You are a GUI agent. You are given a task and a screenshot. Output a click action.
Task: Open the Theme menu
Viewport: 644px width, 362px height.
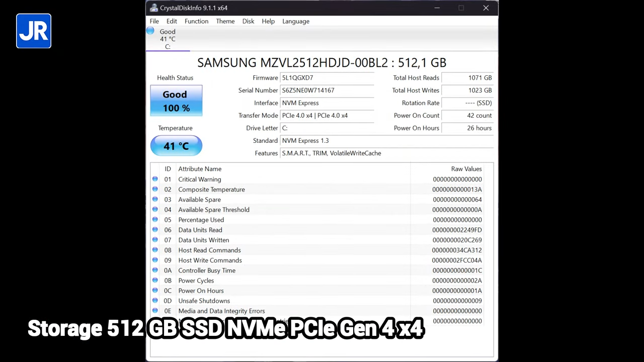click(225, 21)
